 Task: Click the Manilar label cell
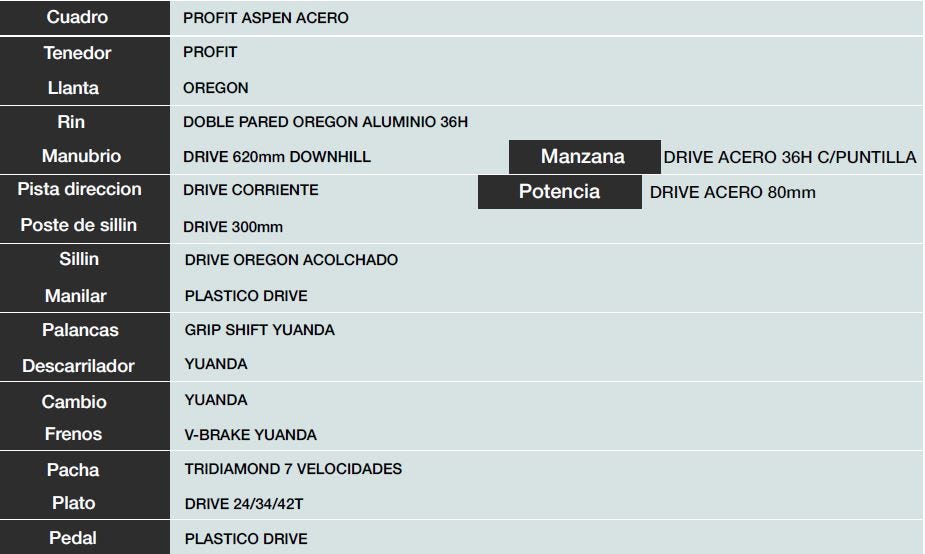76,296
